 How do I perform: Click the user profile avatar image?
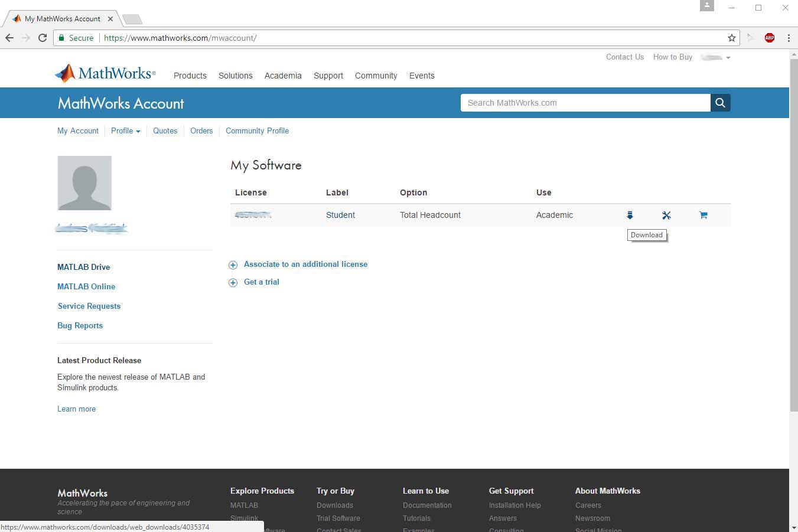84,183
